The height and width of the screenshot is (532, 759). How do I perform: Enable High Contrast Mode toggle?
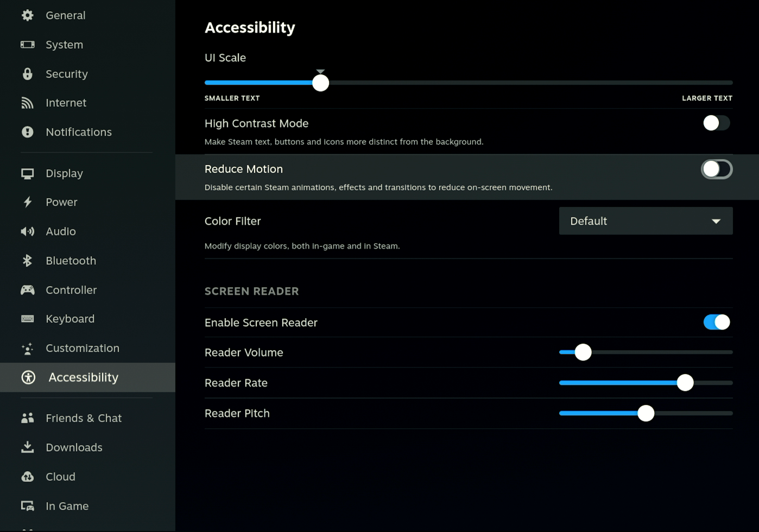(716, 123)
